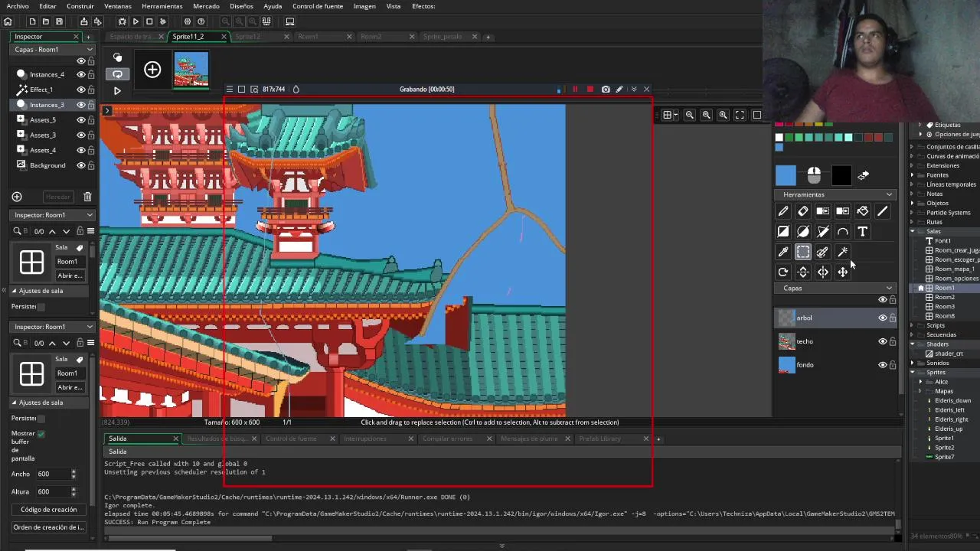Screen dimensions: 980x551
Task: Click the Ancho width input field
Action: click(52, 474)
